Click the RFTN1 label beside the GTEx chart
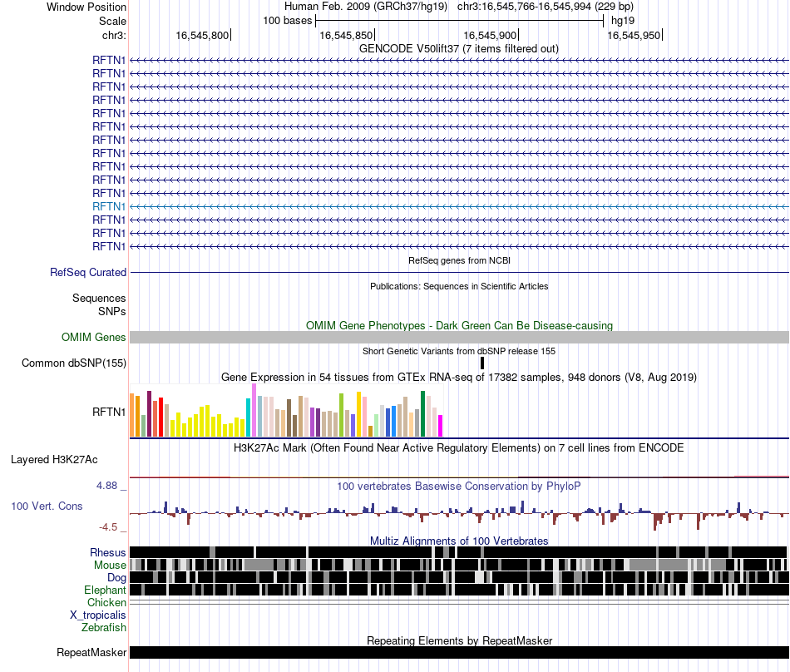The image size is (790, 672). point(109,412)
